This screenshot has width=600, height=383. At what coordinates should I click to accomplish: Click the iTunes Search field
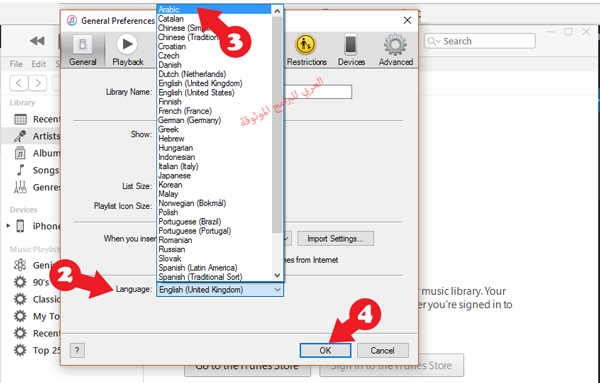coord(479,41)
